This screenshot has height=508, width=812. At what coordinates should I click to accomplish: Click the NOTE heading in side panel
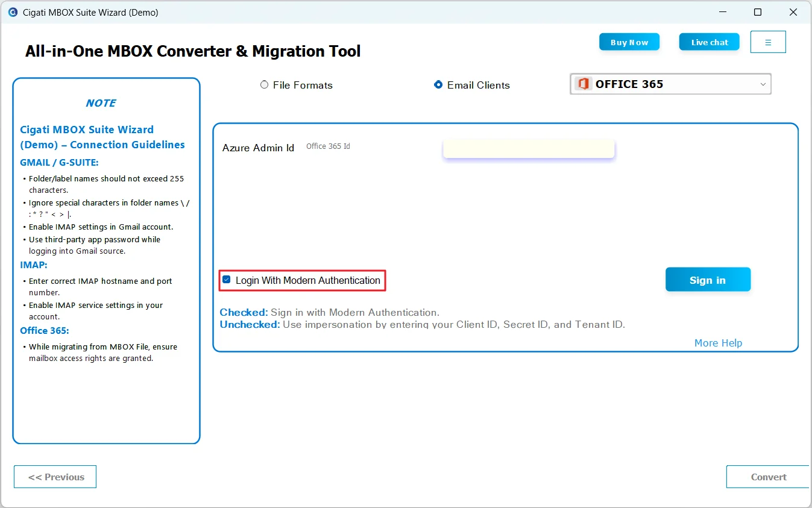click(x=101, y=103)
